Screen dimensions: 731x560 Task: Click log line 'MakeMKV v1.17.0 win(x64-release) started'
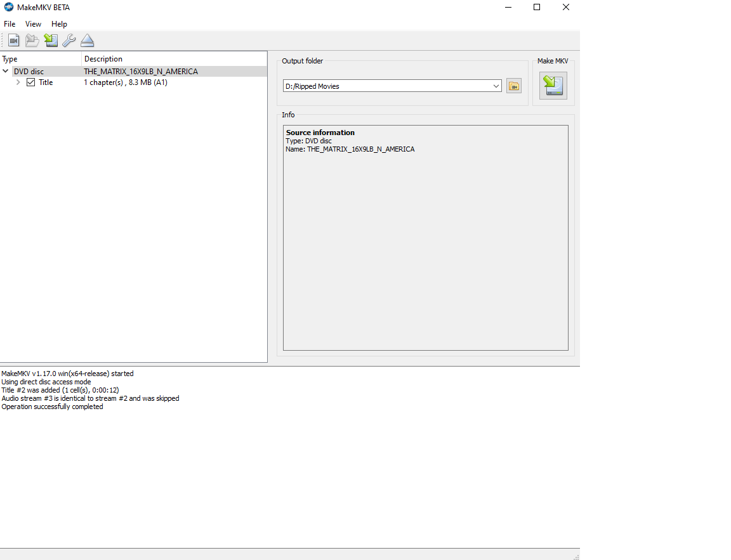[x=68, y=374]
